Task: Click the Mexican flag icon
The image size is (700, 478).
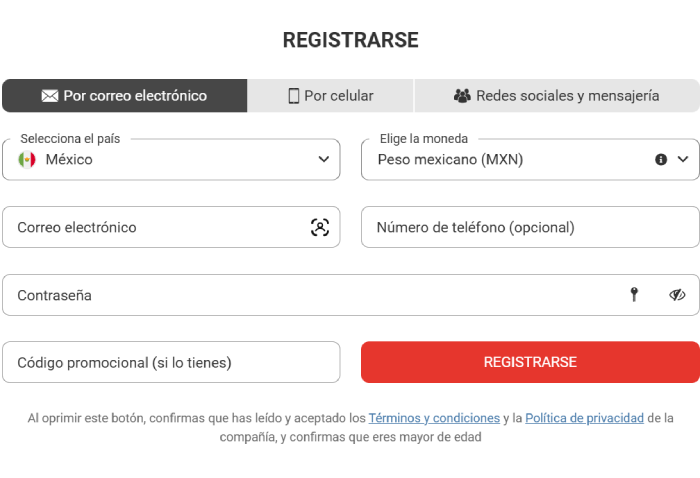Action: click(27, 159)
